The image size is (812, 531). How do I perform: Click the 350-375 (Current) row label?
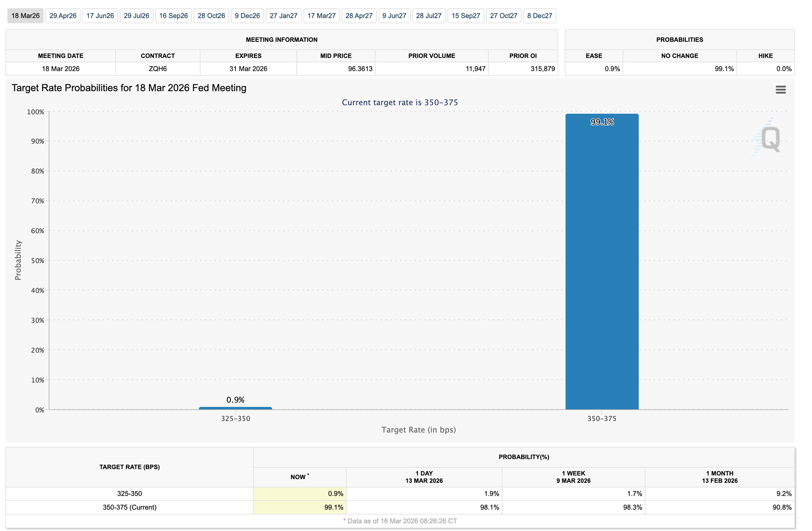(130, 507)
